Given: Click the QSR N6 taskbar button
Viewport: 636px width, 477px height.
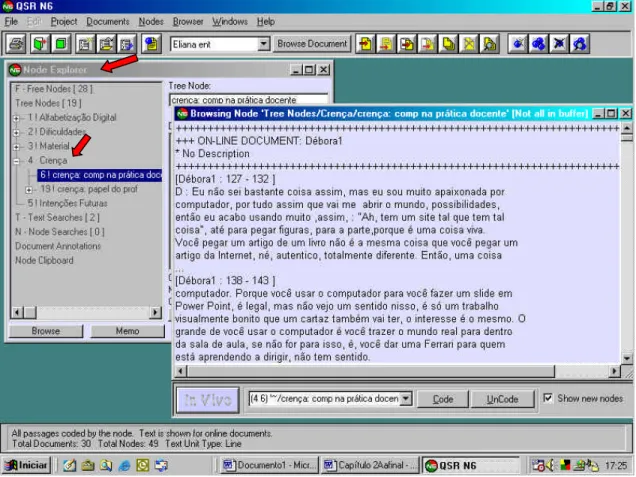Looking at the screenshot, I should [471, 465].
